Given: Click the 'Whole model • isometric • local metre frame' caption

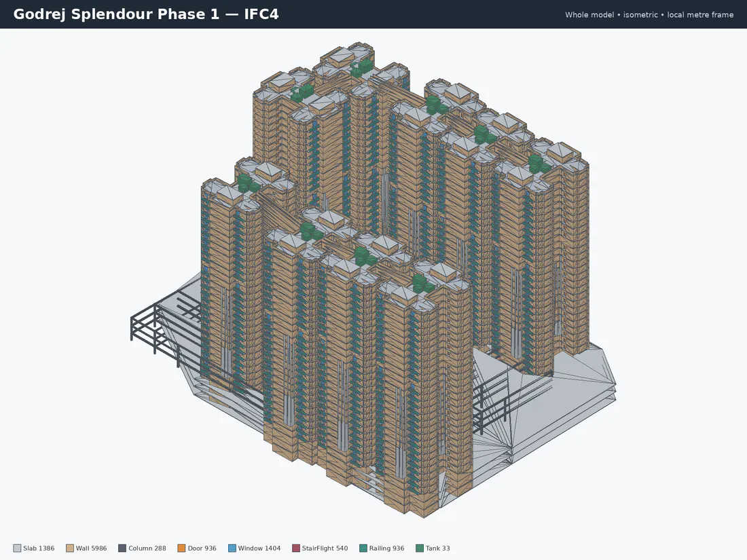Looking at the screenshot, I should click(649, 15).
